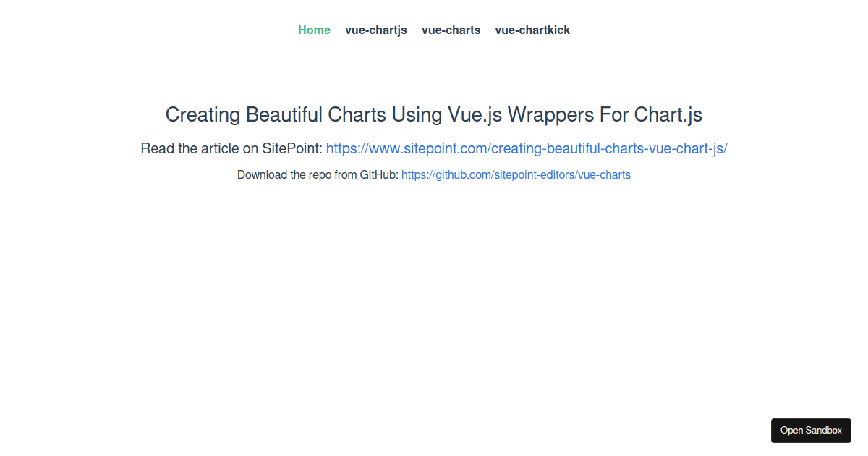Screen dimensions: 868x456
Task: Click the page title heading text
Action: pyautogui.click(x=434, y=114)
